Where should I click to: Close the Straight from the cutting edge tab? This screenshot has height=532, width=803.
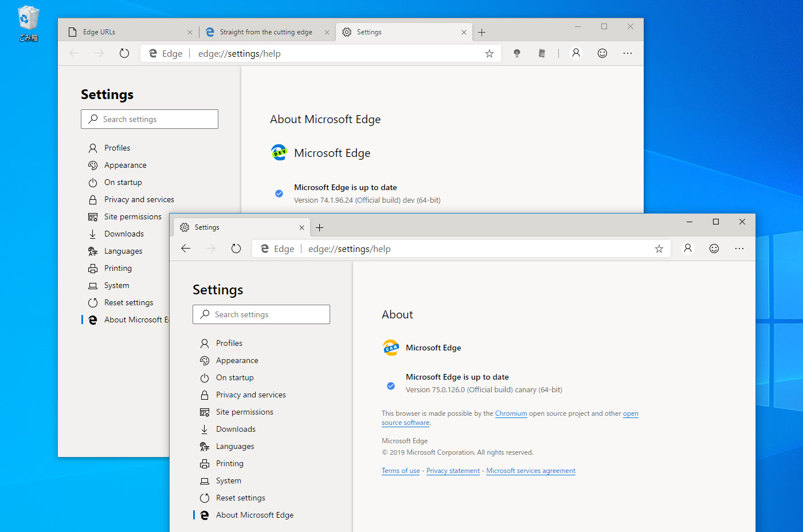[327, 32]
